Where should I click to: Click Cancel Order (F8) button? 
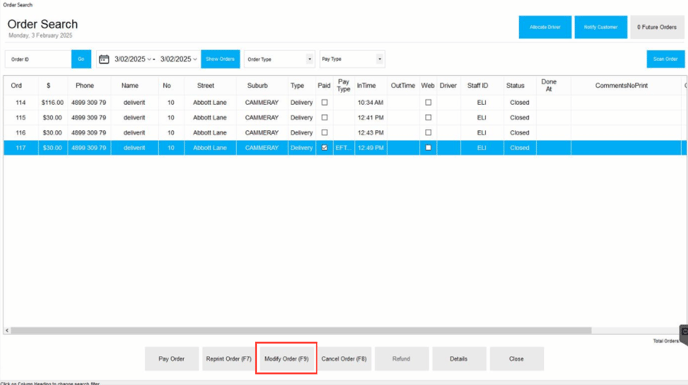pos(344,359)
